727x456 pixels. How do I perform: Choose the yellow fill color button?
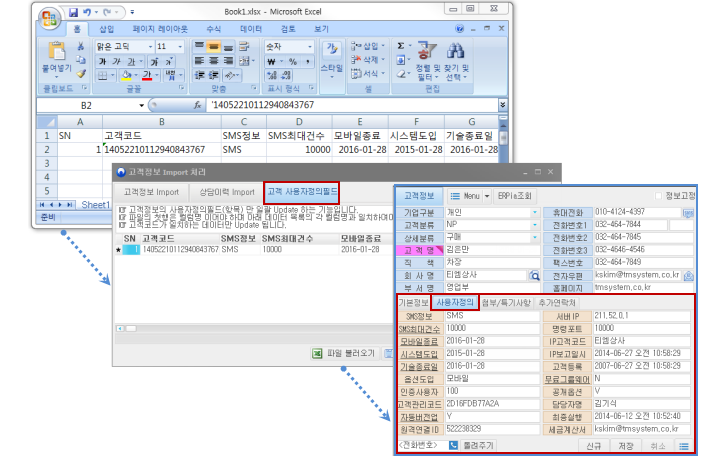pyautogui.click(x=126, y=75)
